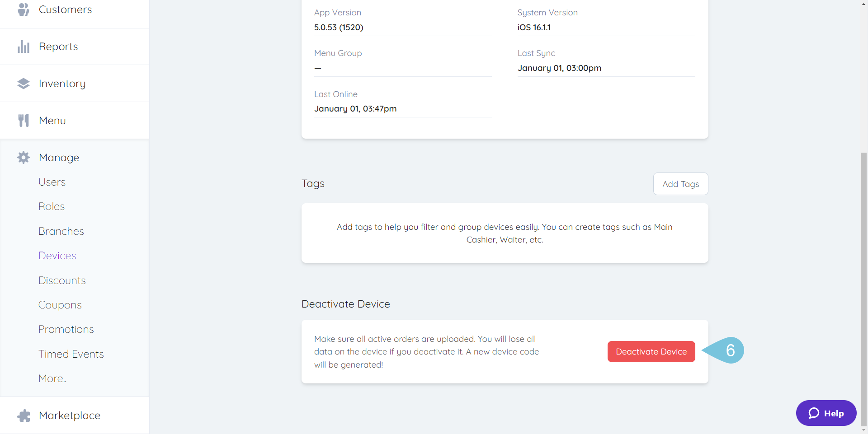This screenshot has width=868, height=434.
Task: Select Last Sync value January 01, 03:00pm
Action: pos(559,68)
